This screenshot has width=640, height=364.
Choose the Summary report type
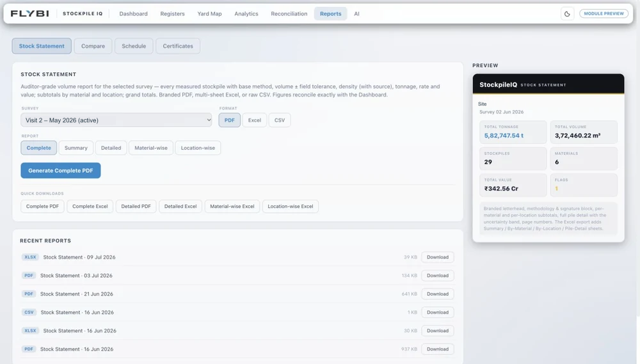coord(76,148)
